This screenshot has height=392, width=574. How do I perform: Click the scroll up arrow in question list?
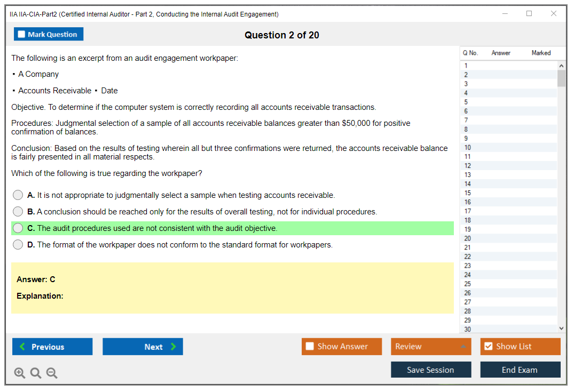561,65
